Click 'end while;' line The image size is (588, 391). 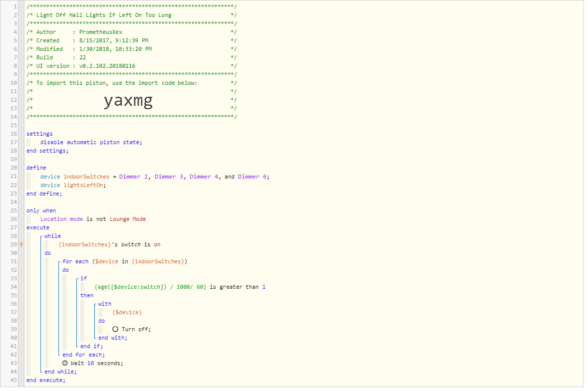coord(60,372)
